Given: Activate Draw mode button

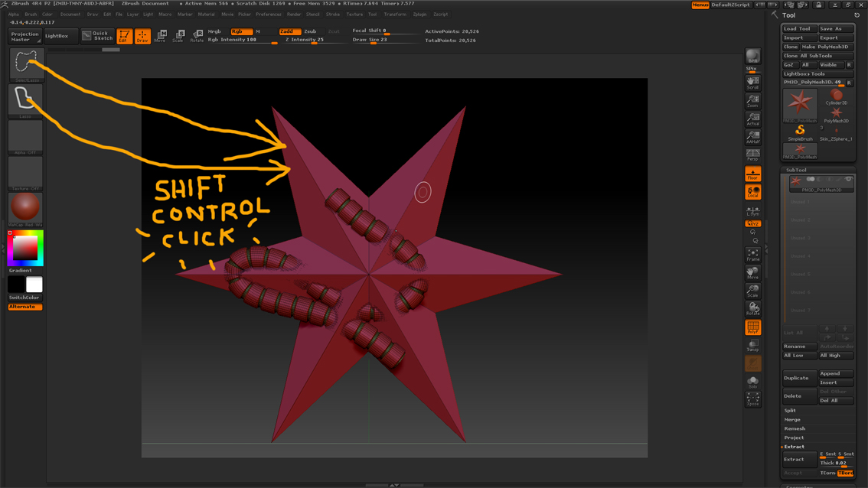Looking at the screenshot, I should (142, 37).
